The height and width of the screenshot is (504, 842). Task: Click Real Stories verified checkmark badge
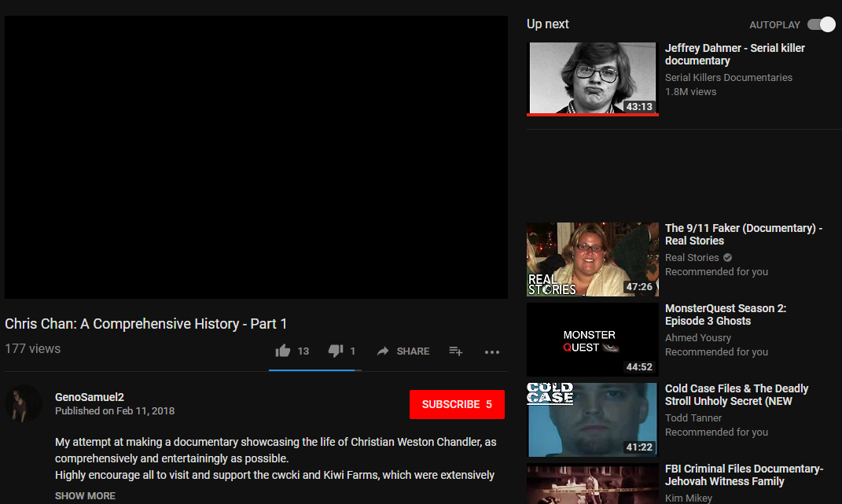click(728, 257)
